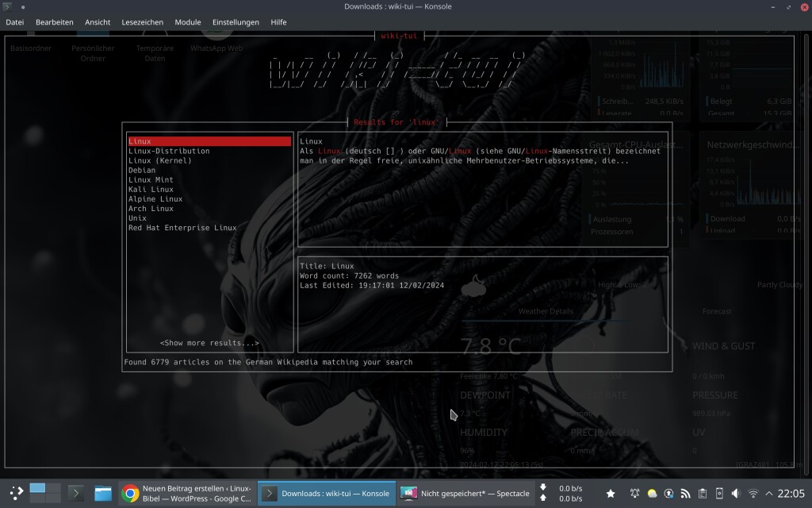Open the Lesezeichen menu
812x508 pixels.
click(x=143, y=22)
